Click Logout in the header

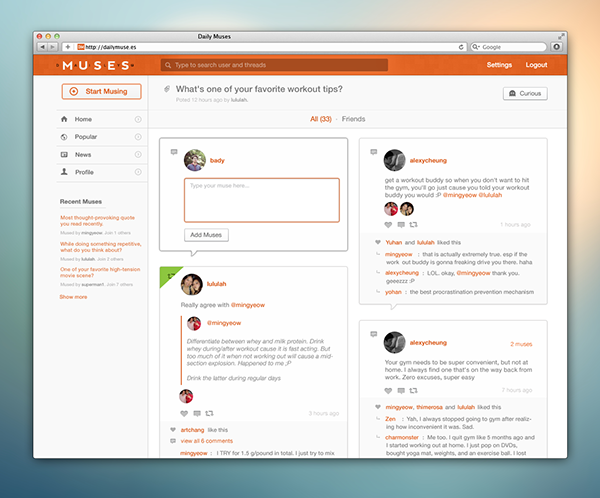tap(536, 65)
